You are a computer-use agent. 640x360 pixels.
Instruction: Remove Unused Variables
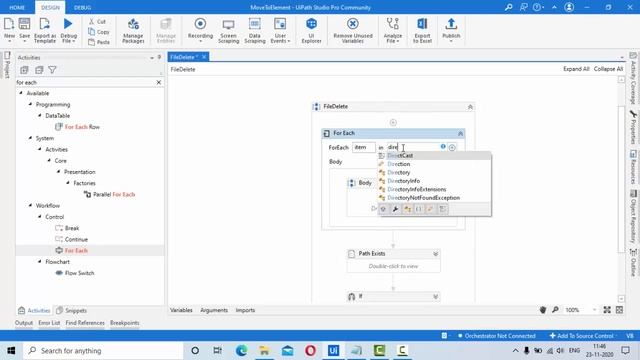pos(353,30)
